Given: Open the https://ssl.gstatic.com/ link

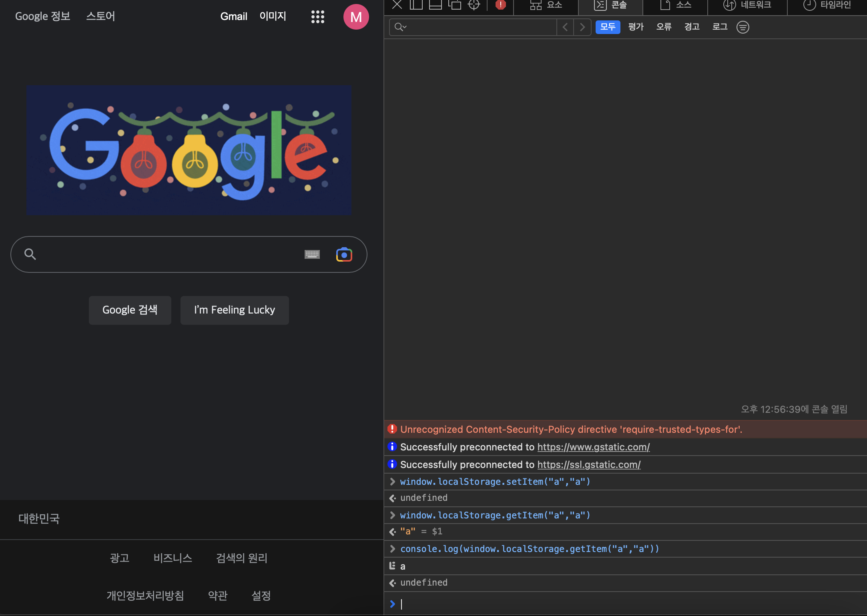Looking at the screenshot, I should (588, 464).
